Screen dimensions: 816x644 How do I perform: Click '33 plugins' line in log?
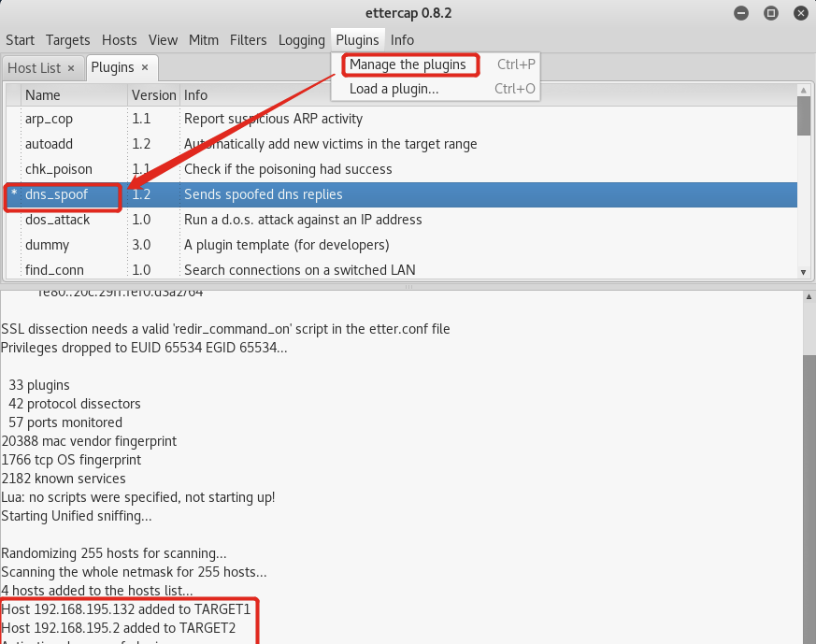click(39, 385)
